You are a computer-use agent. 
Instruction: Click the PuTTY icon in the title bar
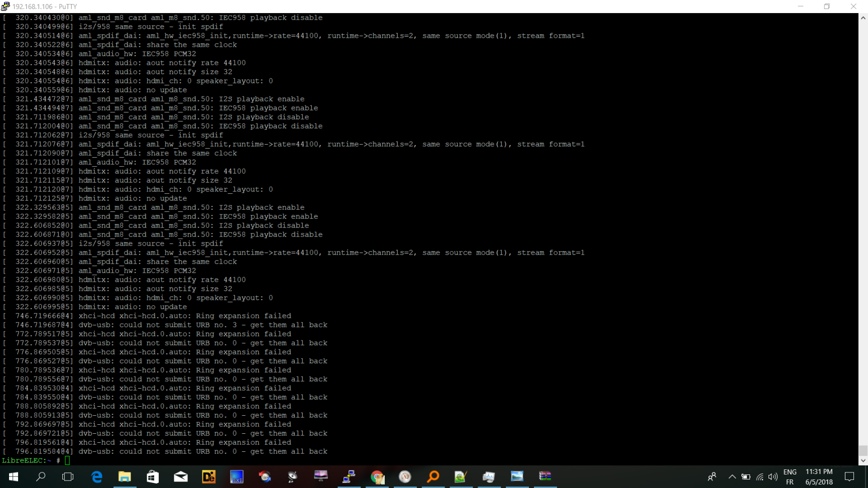tap(6, 7)
